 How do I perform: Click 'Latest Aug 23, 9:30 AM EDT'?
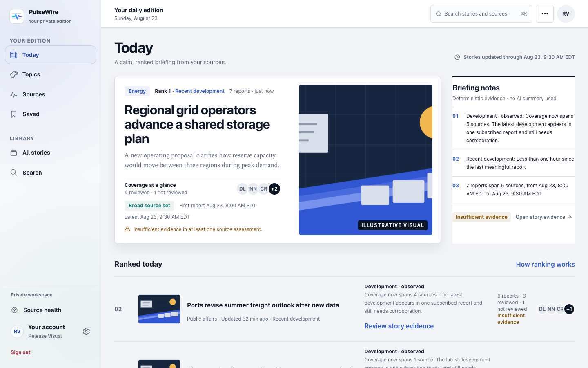[157, 217]
